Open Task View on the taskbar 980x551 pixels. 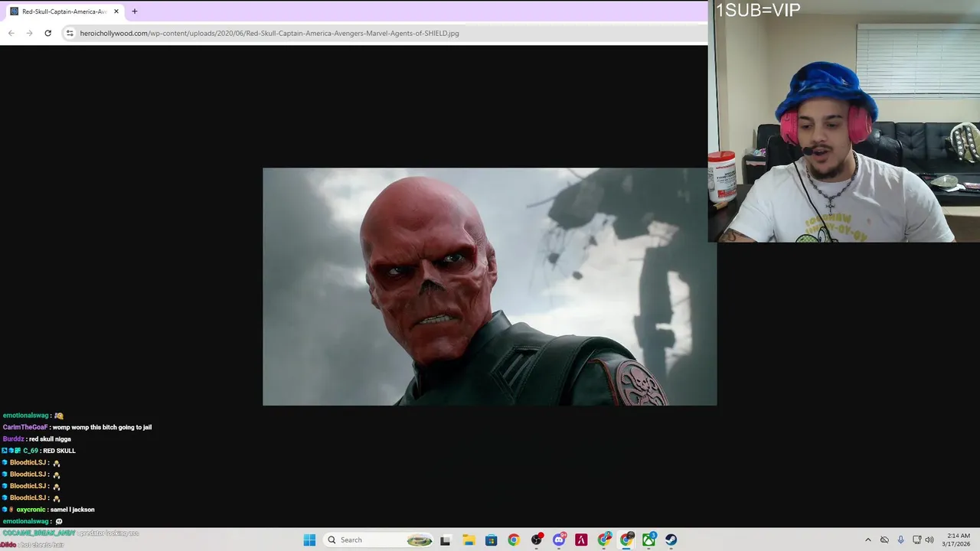pos(445,540)
